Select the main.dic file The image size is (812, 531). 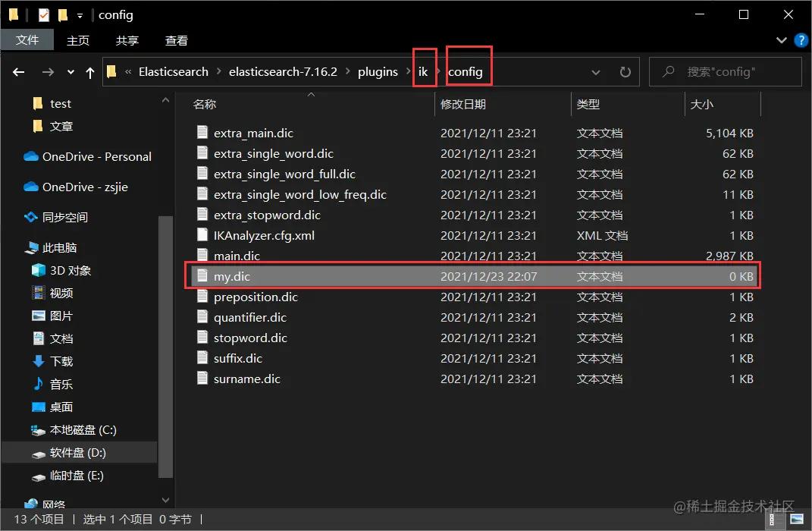473,255
